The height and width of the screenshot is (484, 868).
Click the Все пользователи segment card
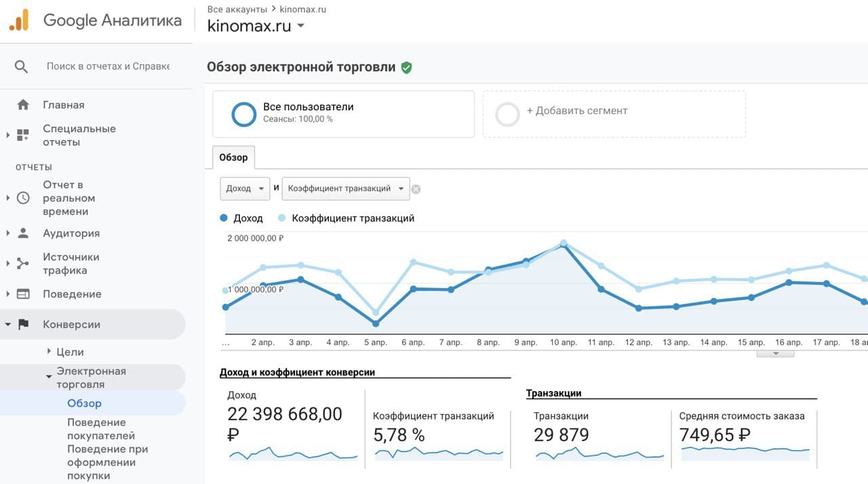click(x=343, y=114)
